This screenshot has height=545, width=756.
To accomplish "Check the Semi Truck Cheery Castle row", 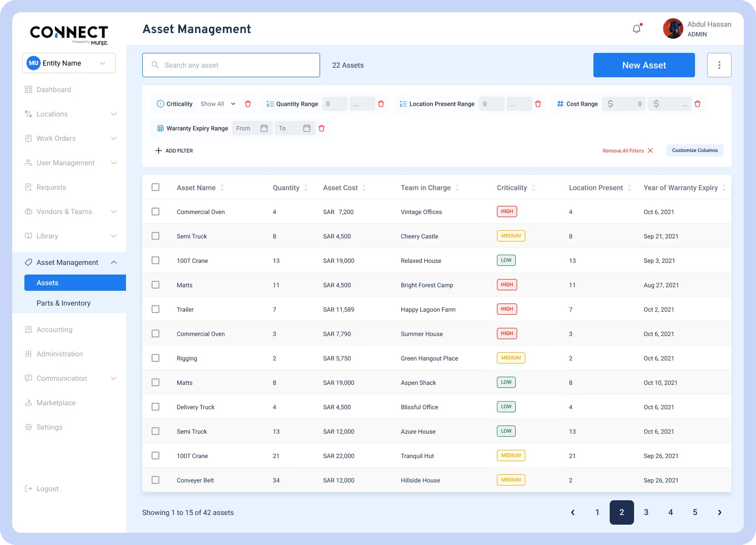I will pyautogui.click(x=155, y=236).
